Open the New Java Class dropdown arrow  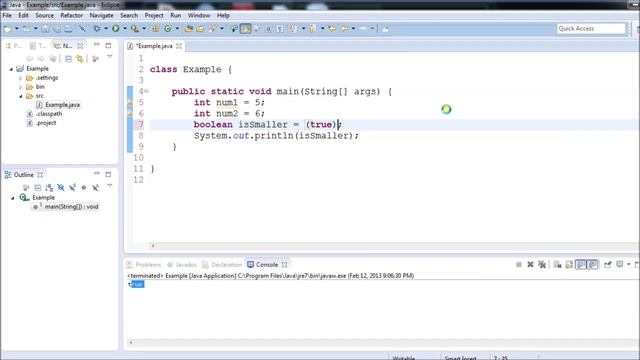tap(177, 29)
